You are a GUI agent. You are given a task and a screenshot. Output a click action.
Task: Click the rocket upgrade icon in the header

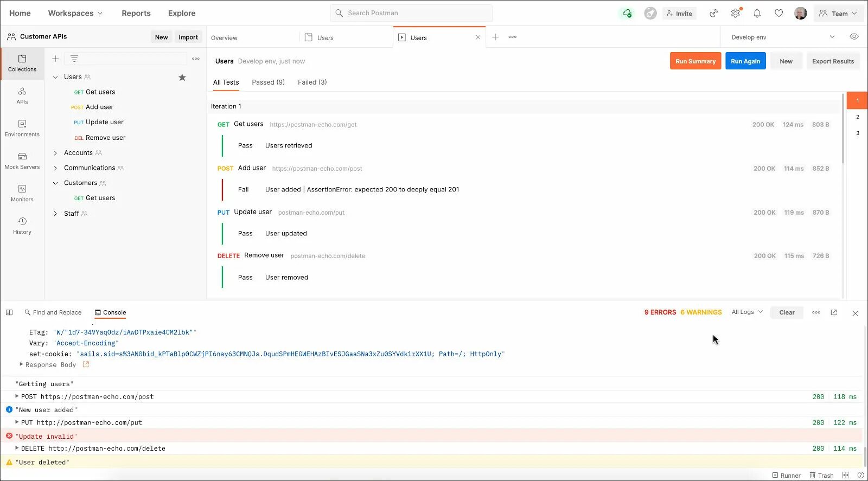pos(650,14)
